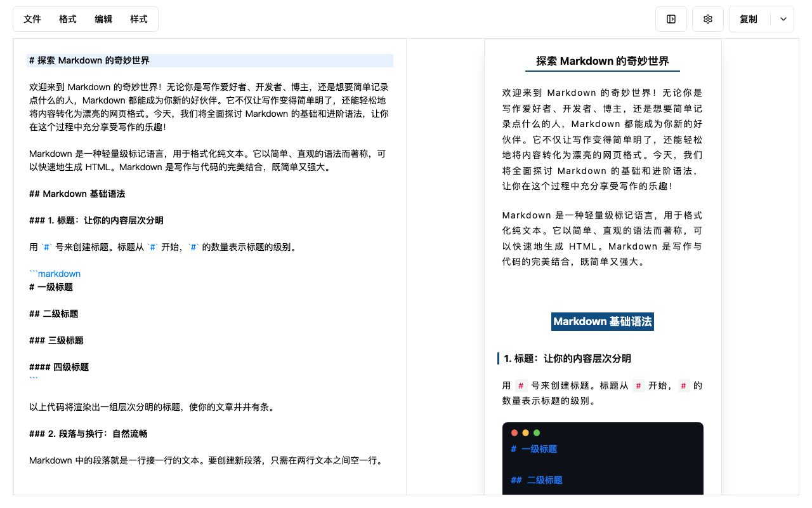Click the red dot on the code block
Viewport: 812px width, 508px height.
point(514,433)
